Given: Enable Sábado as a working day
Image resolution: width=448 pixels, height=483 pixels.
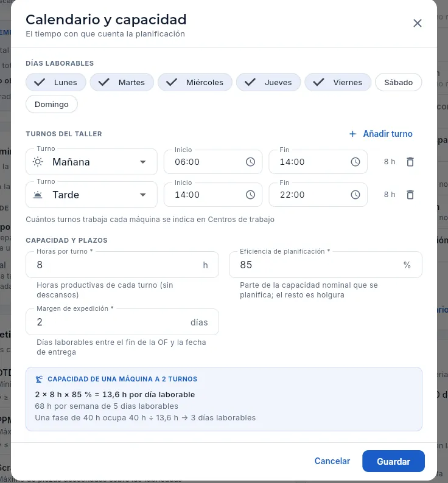Looking at the screenshot, I should (398, 82).
